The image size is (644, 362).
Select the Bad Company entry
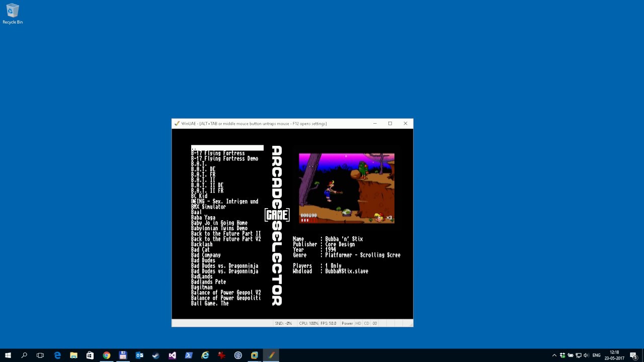point(206,255)
